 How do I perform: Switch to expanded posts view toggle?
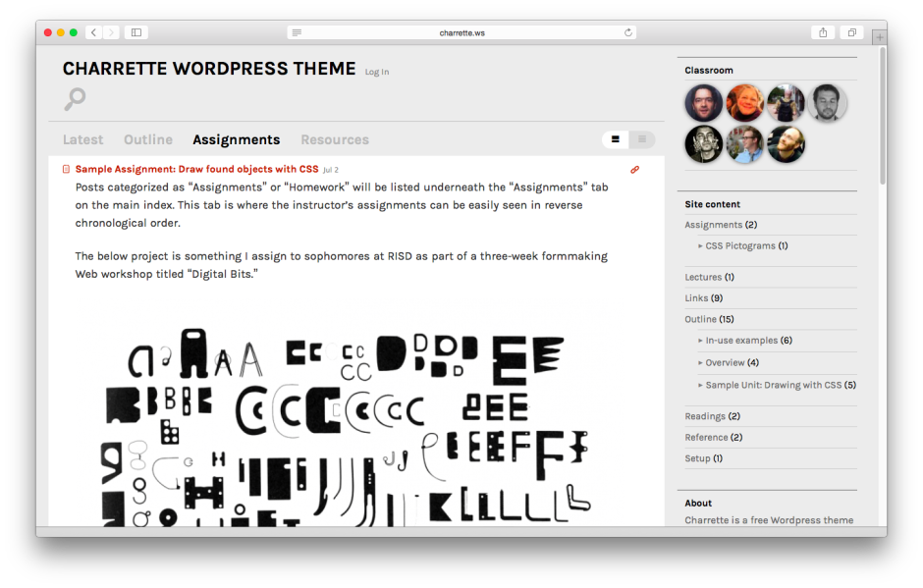pos(616,139)
